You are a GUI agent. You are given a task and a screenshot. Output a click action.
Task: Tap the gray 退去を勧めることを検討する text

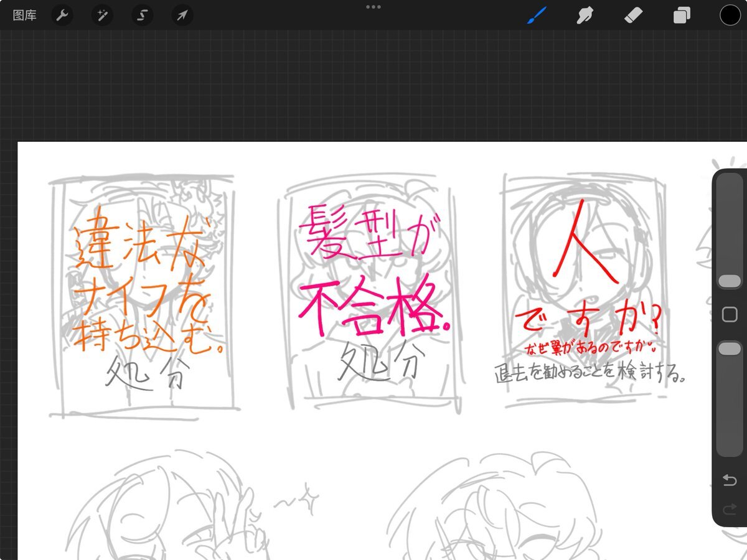[591, 373]
